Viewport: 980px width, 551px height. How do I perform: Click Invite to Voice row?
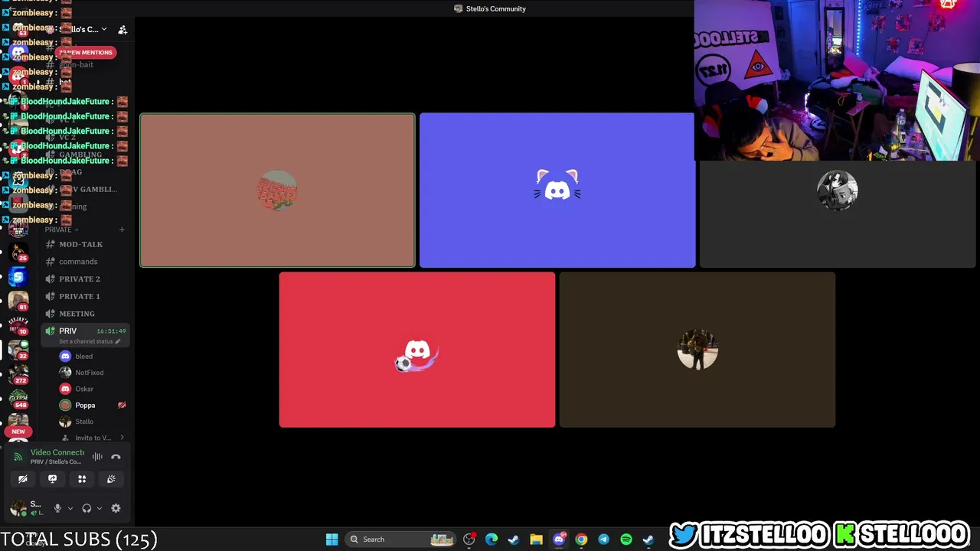point(93,438)
